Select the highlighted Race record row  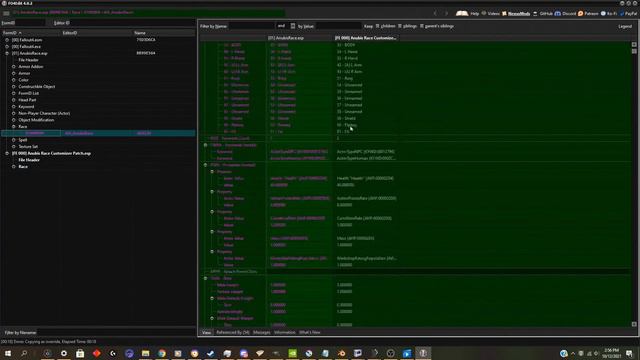pos(98,133)
